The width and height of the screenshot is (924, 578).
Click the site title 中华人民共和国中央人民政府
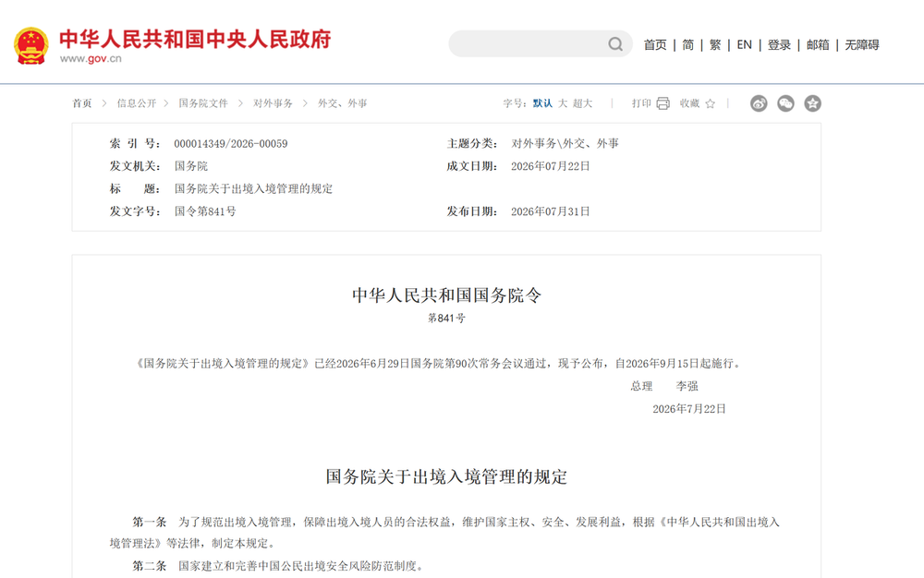pyautogui.click(x=195, y=40)
